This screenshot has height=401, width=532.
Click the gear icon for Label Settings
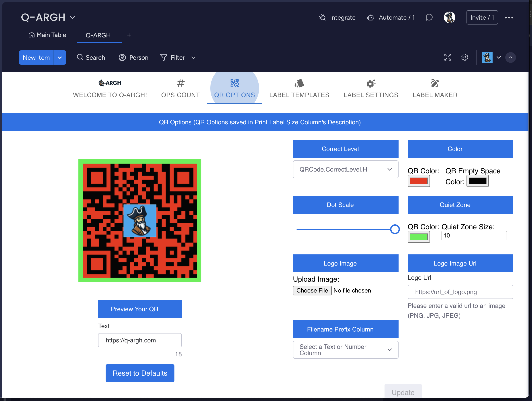click(x=371, y=83)
